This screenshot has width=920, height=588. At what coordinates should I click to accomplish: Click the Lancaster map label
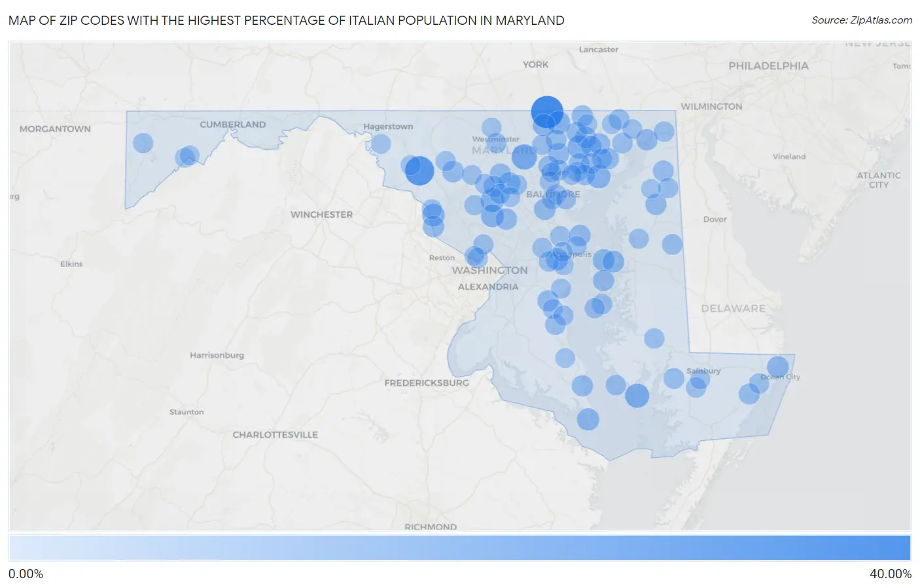pos(598,50)
